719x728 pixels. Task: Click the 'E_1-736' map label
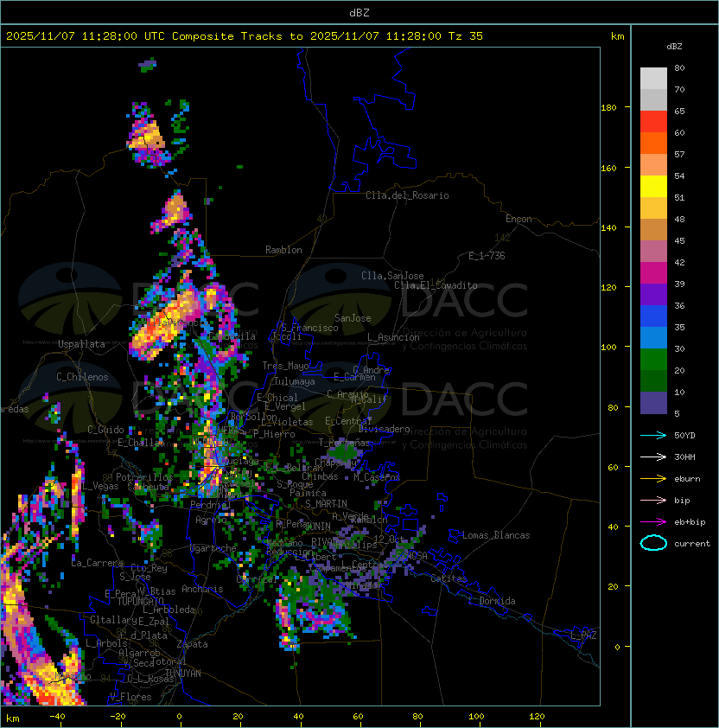[487, 256]
